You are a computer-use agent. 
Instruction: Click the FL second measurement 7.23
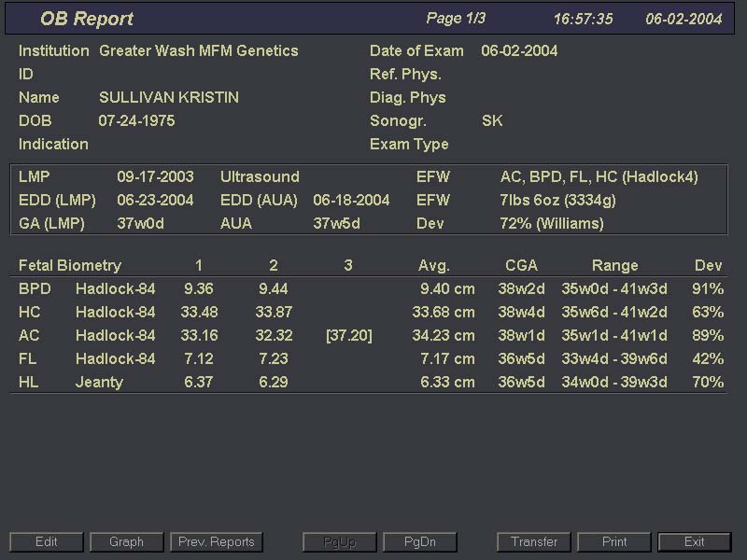click(x=273, y=359)
